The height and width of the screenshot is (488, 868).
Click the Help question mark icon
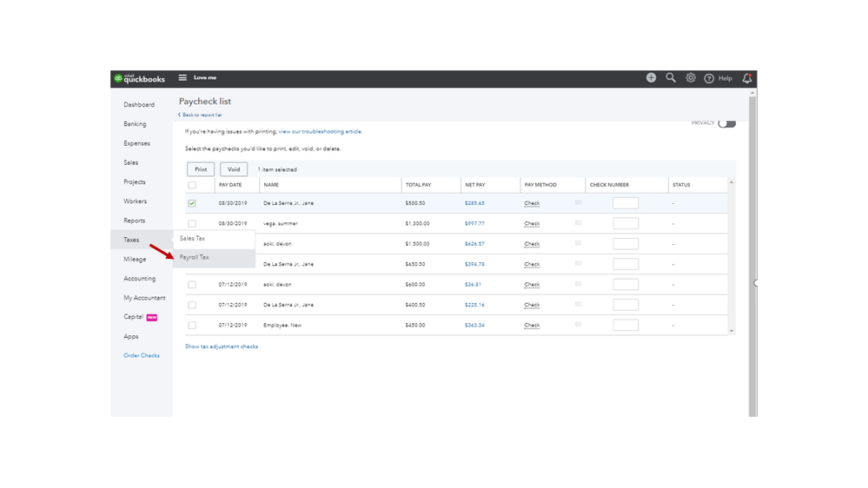point(709,79)
